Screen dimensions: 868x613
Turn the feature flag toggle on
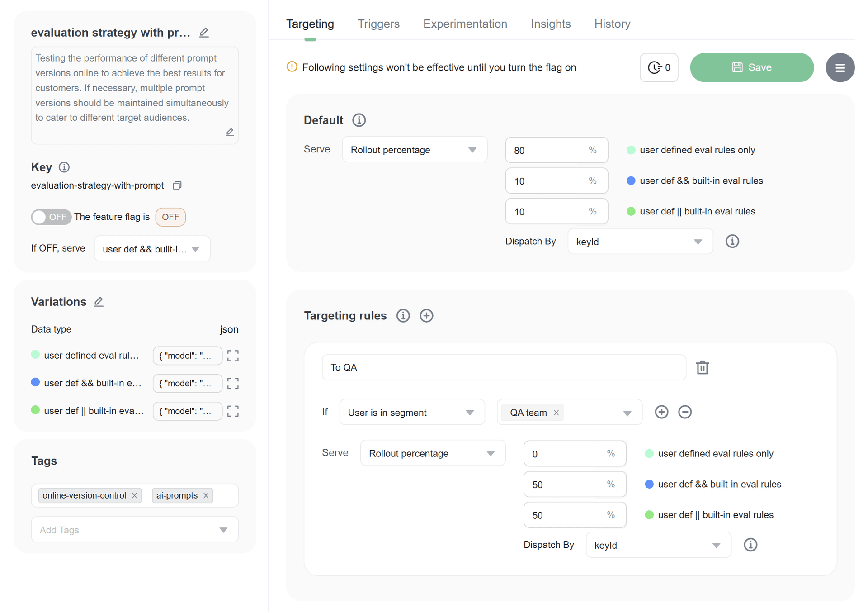[x=51, y=217]
